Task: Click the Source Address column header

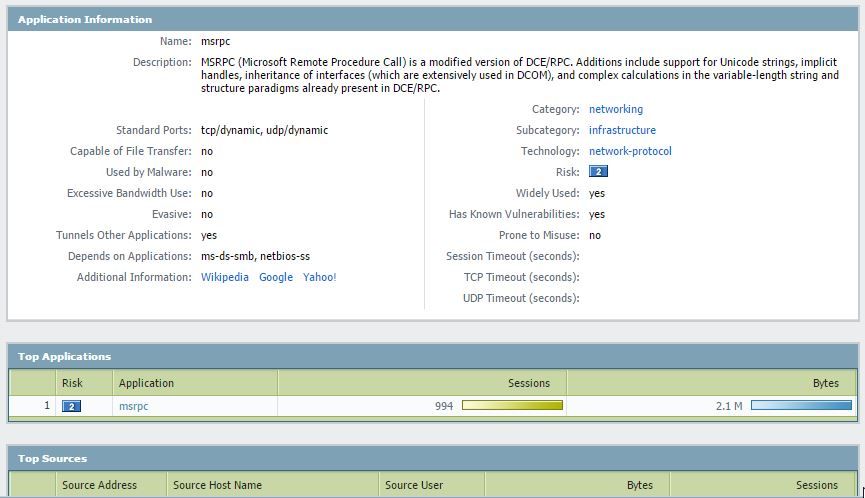Action: click(x=111, y=485)
